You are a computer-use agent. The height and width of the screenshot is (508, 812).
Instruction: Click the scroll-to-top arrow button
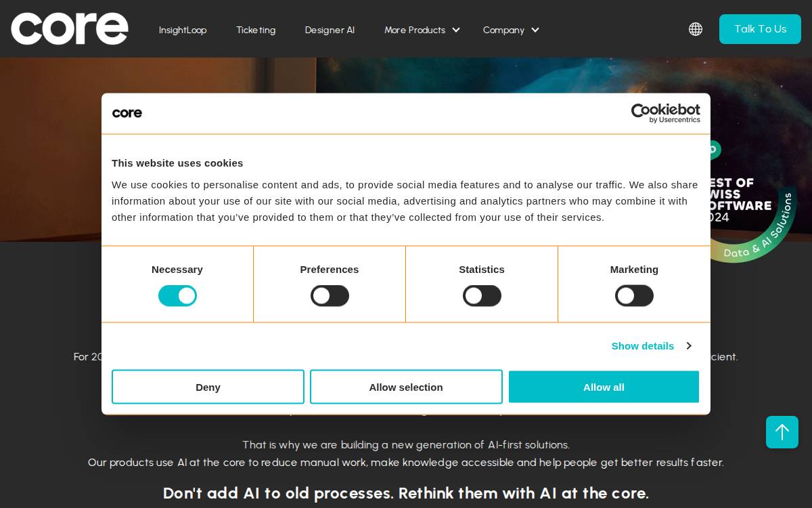click(x=782, y=432)
